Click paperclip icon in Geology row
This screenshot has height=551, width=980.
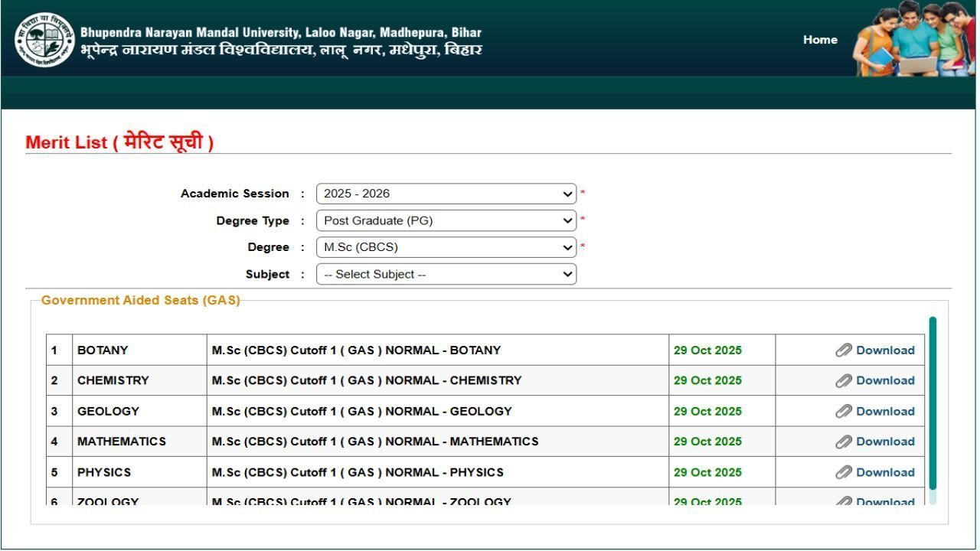(844, 412)
